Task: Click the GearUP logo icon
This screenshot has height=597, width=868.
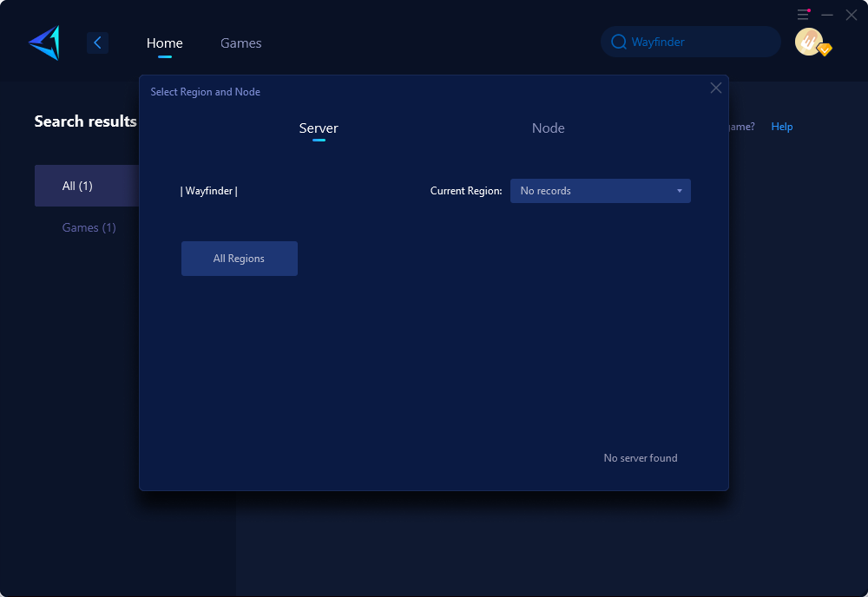Action: tap(43, 43)
